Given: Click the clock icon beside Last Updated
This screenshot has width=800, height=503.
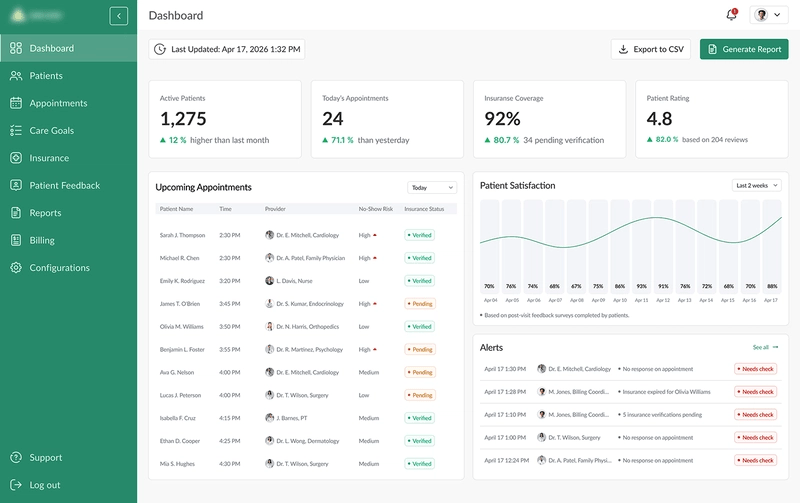Looking at the screenshot, I should click(160, 49).
